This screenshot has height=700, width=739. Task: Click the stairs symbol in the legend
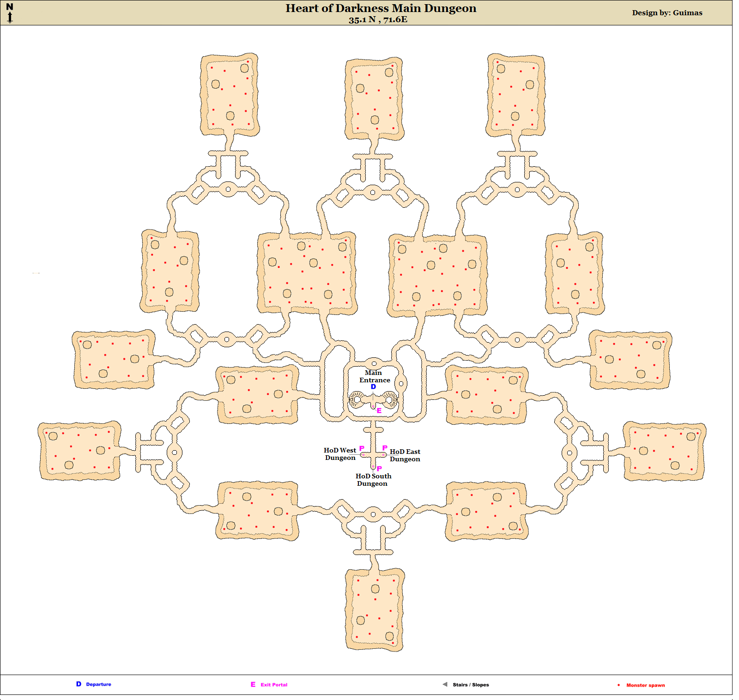click(x=445, y=684)
